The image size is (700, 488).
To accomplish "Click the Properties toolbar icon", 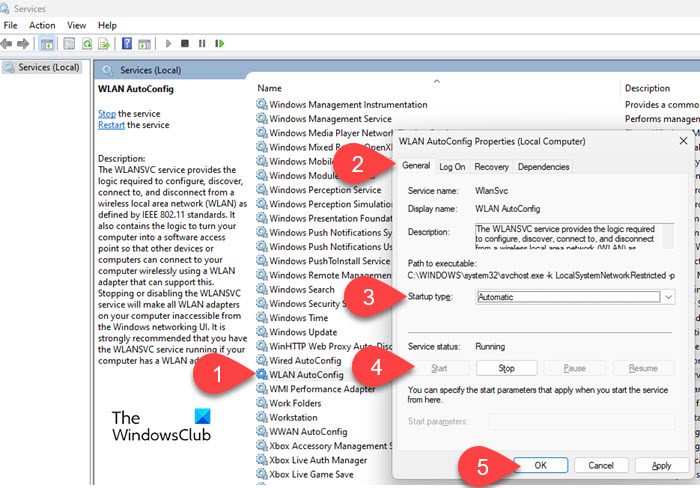I will 69,44.
